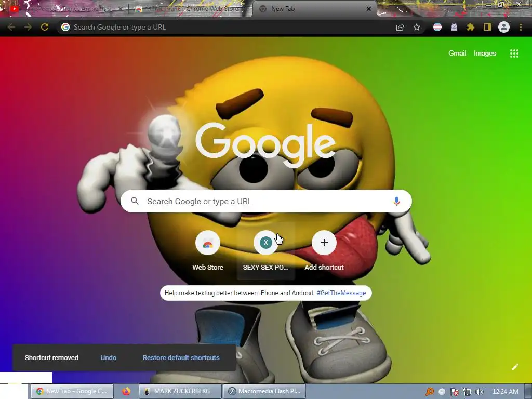
Task: Open the Gmail link
Action: tap(457, 54)
